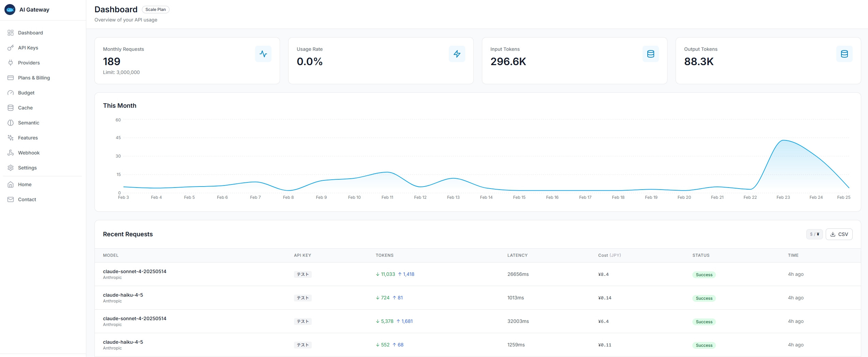Image resolution: width=868 pixels, height=357 pixels.
Task: Click the Success badge on claude-haiku-4-5
Action: pos(704,298)
